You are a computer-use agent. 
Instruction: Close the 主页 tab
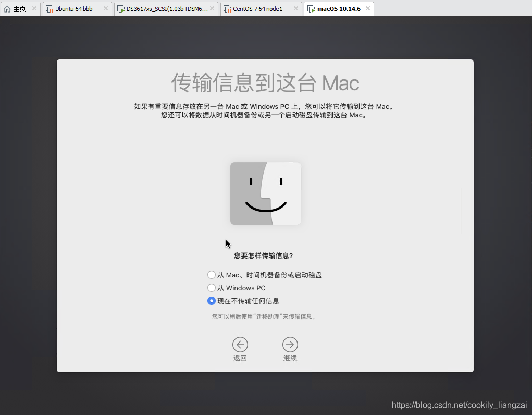(x=34, y=8)
